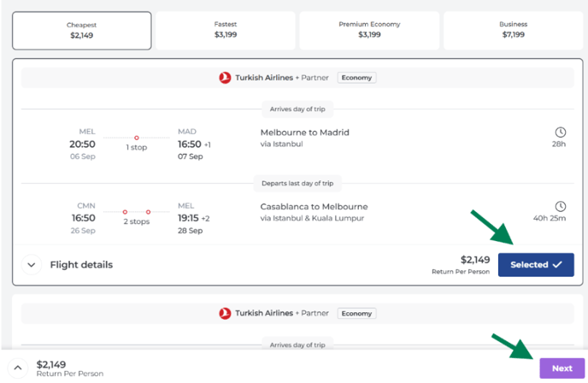This screenshot has height=383, width=588.
Task: Click the Turkish Airlines logo in first card
Action: 225,78
